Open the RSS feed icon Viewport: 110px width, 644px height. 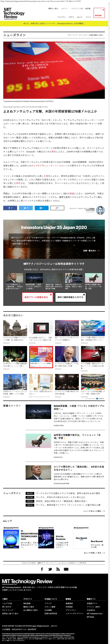tap(58, 569)
